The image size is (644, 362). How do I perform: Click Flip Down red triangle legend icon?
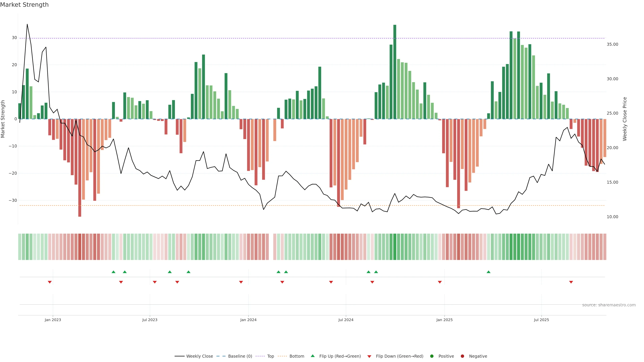(369, 356)
